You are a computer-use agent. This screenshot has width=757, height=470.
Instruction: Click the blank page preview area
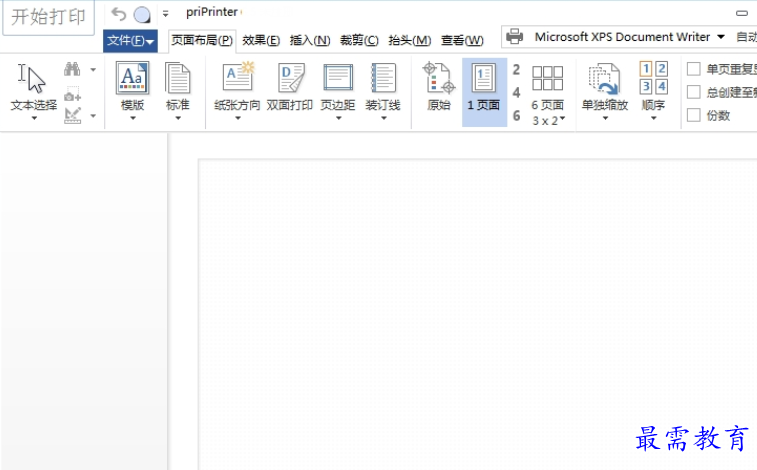[477, 314]
